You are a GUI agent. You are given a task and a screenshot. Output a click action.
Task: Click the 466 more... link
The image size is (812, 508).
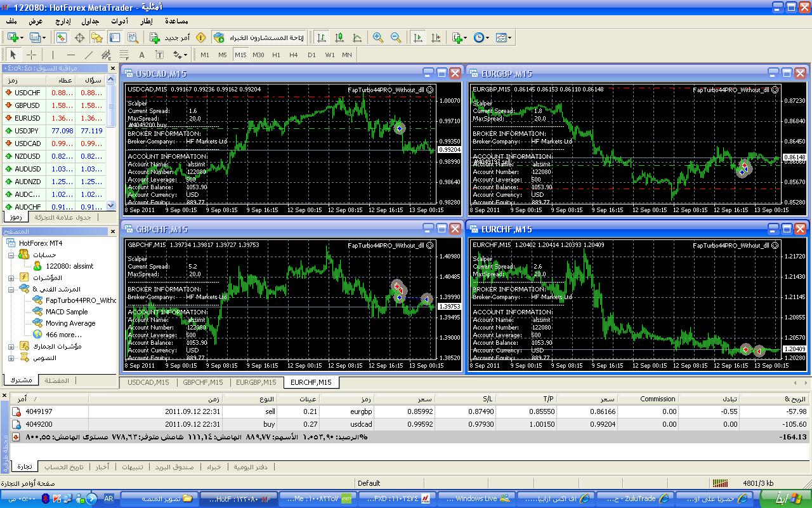coord(57,335)
